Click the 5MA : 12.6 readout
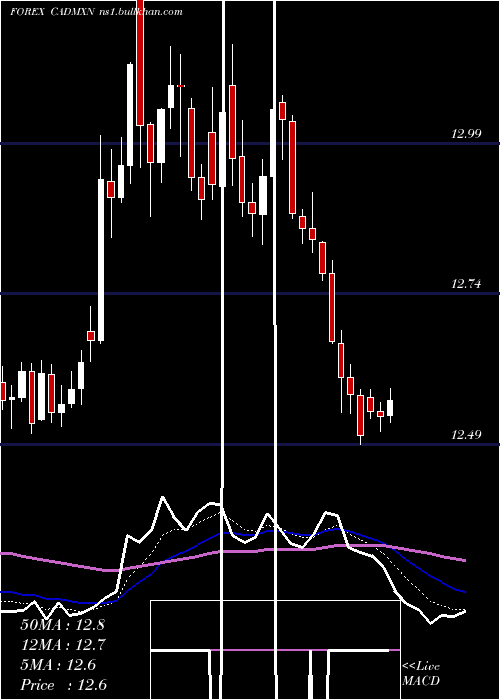 [58, 665]
